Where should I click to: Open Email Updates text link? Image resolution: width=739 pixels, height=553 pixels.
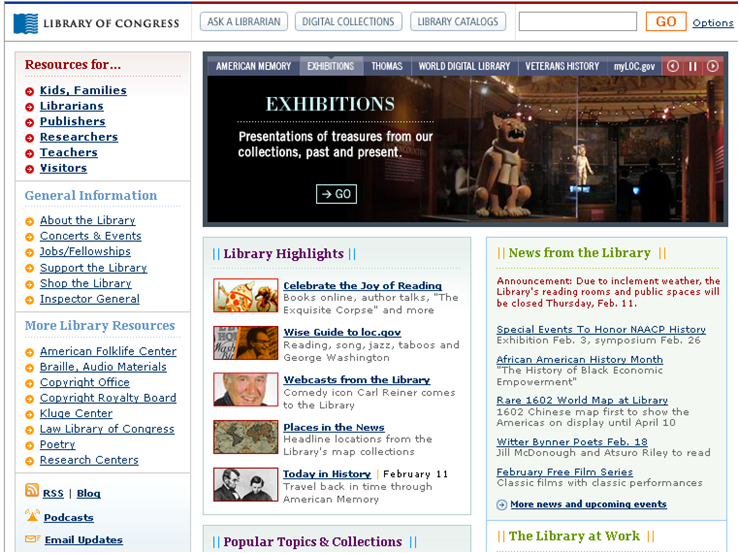coord(84,540)
